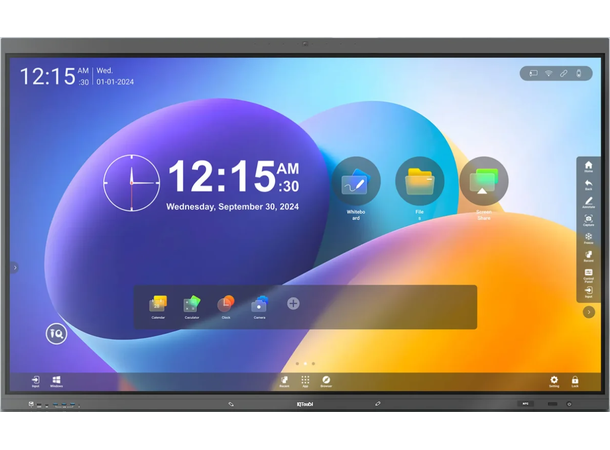Open Setting gear on taskbar

(x=554, y=381)
